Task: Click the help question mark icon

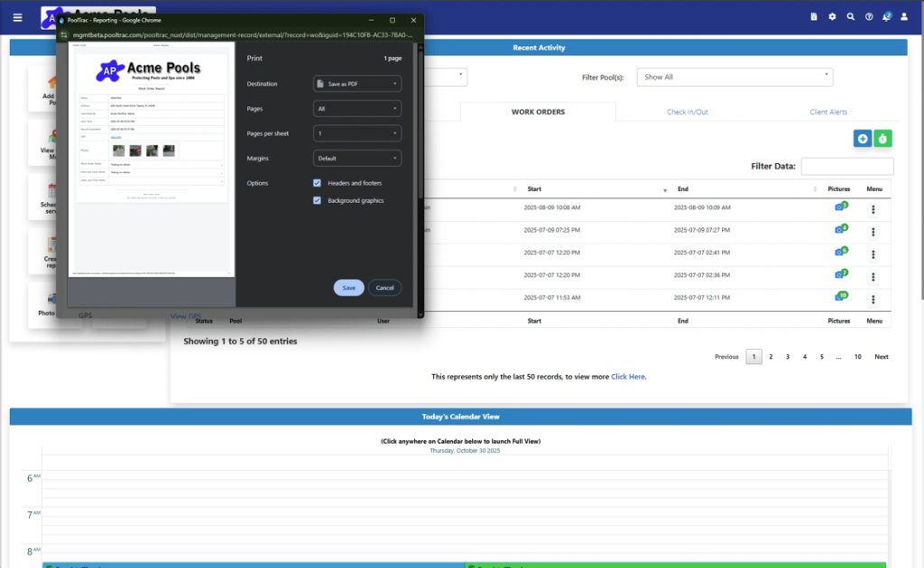Action: coord(869,16)
